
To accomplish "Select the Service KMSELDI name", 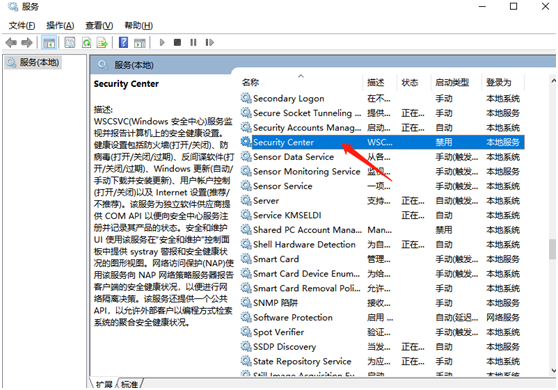I will pyautogui.click(x=287, y=215).
